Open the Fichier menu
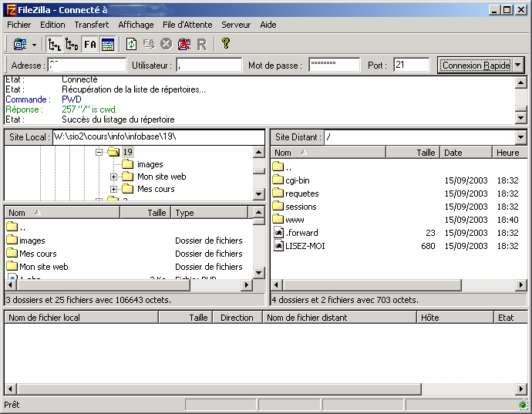 point(19,25)
